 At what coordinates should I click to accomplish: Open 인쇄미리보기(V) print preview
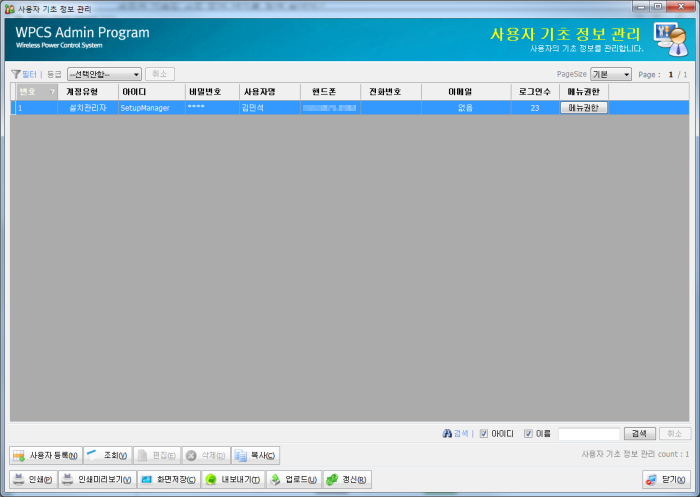pyautogui.click(x=97, y=480)
